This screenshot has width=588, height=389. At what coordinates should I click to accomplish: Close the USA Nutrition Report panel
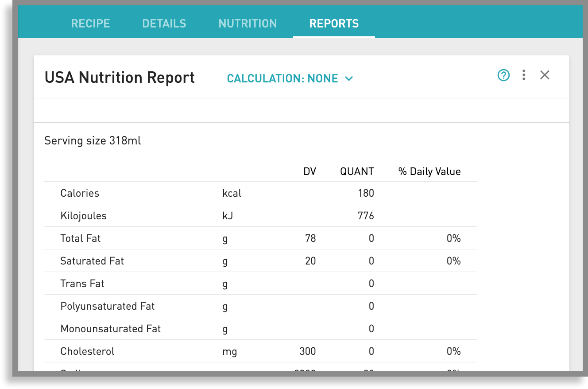click(x=545, y=75)
